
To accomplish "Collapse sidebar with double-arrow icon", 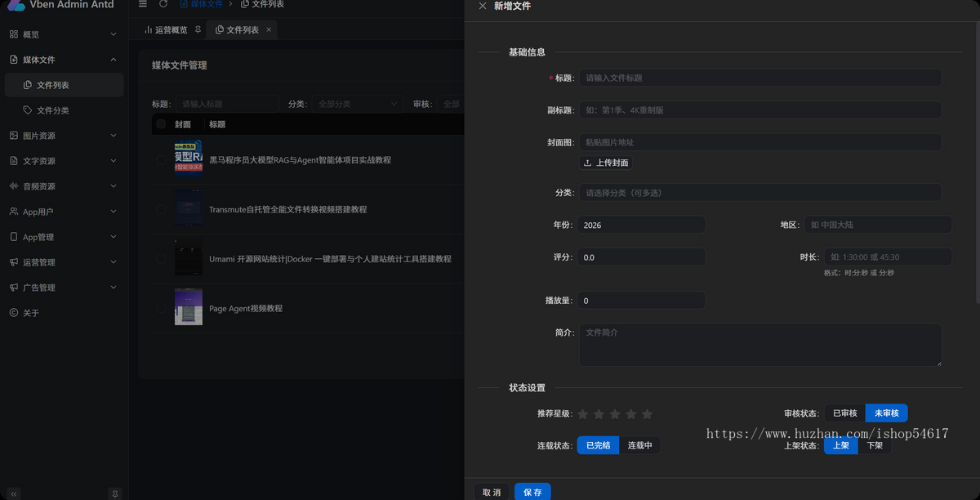I will [x=14, y=493].
